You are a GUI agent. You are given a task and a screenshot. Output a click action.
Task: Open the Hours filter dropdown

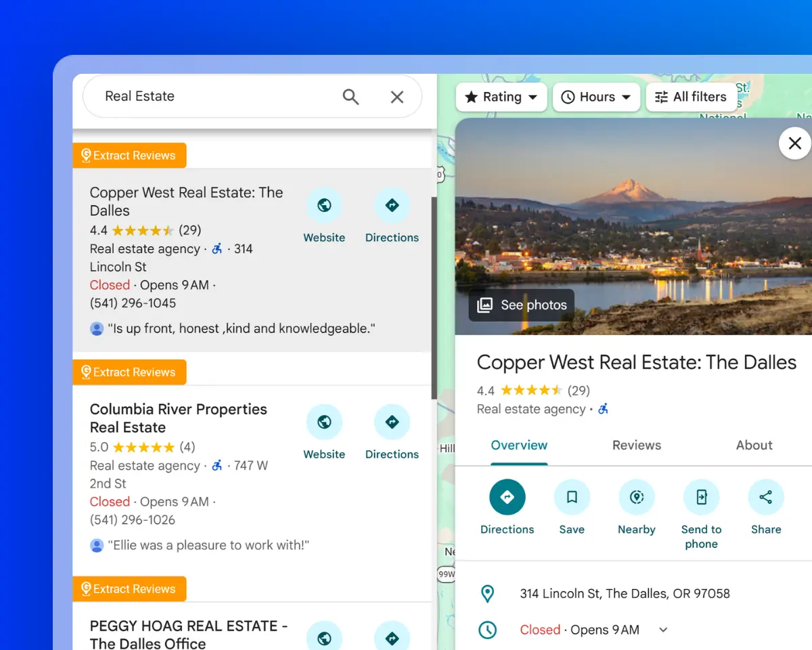click(596, 97)
